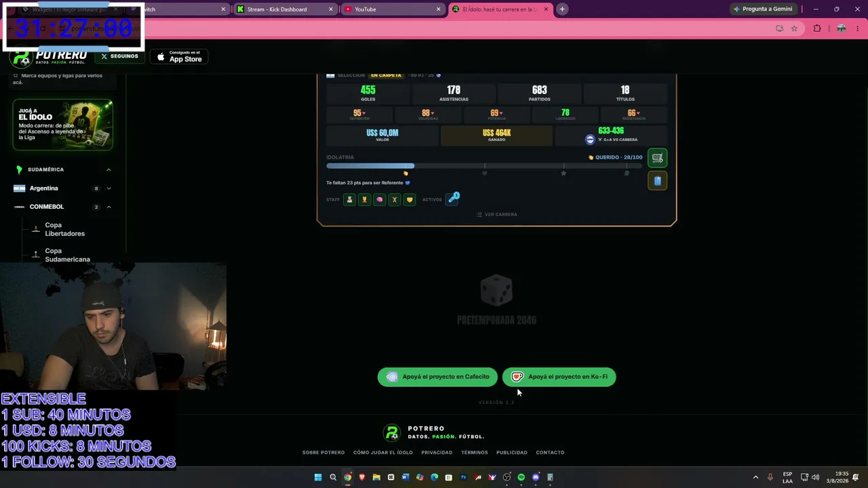Open the Chrome extensions puzzle icon
Screen dimensions: 868x488
pos(817,28)
